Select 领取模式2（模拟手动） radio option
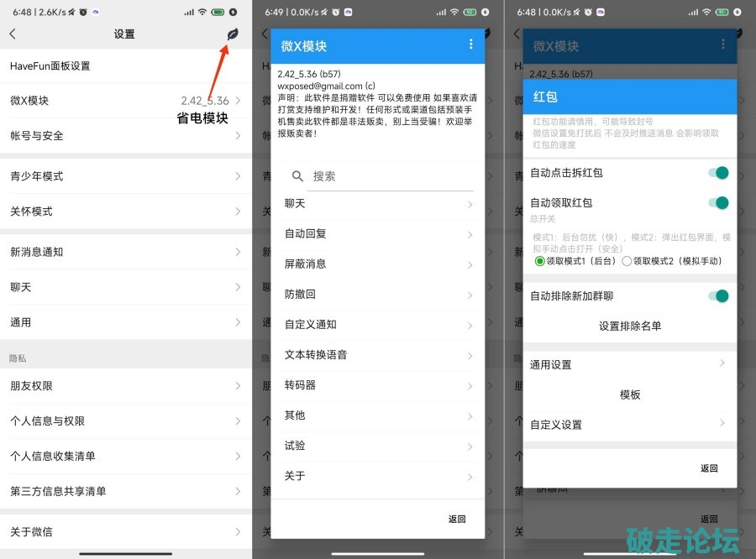The width and height of the screenshot is (756, 559). pyautogui.click(x=627, y=261)
